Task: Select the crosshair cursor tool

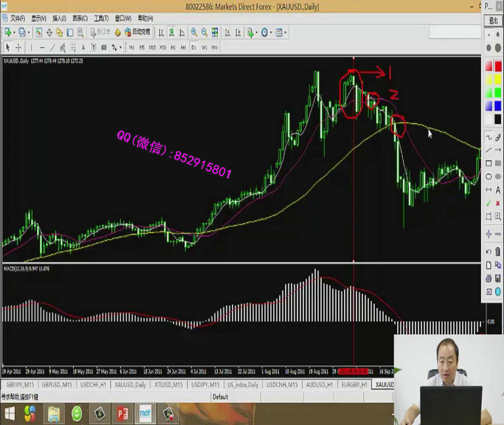Action: pyautogui.click(x=18, y=47)
